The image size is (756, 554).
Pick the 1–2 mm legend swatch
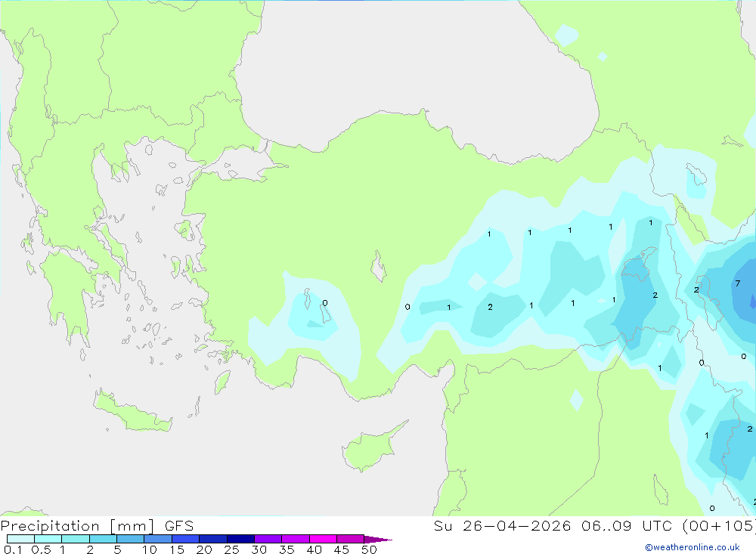(76, 539)
